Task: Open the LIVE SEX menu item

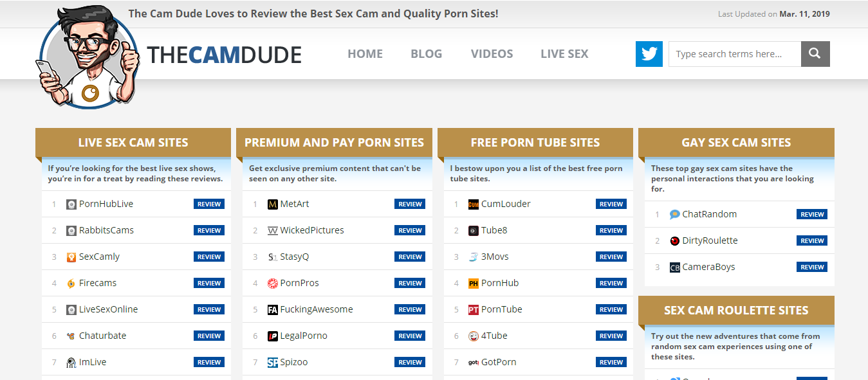Action: (x=564, y=54)
